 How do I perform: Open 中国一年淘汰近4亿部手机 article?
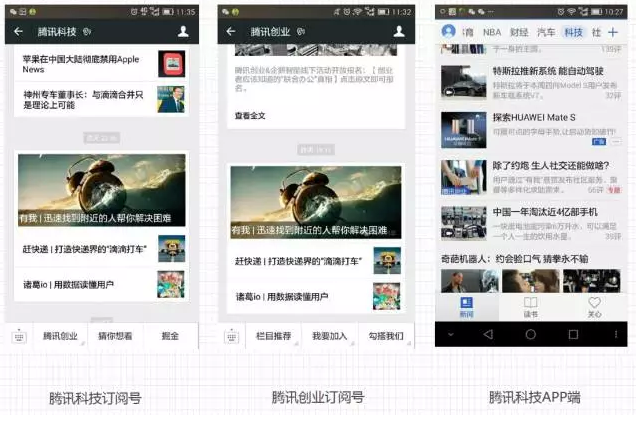(531, 223)
